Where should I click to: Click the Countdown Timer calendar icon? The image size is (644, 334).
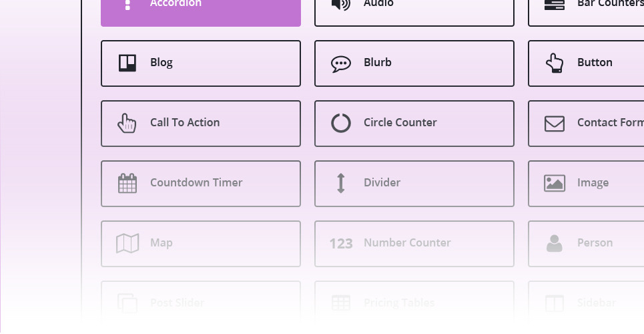coord(127,183)
